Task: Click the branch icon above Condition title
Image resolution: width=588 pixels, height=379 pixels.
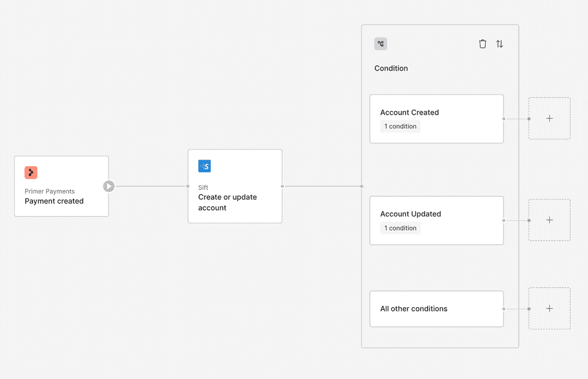Action: [380, 44]
